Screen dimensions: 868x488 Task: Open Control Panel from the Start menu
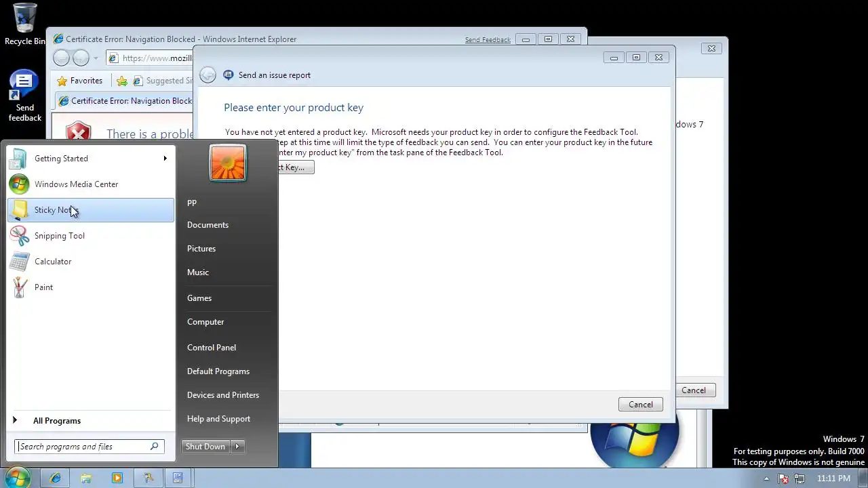pyautogui.click(x=212, y=348)
